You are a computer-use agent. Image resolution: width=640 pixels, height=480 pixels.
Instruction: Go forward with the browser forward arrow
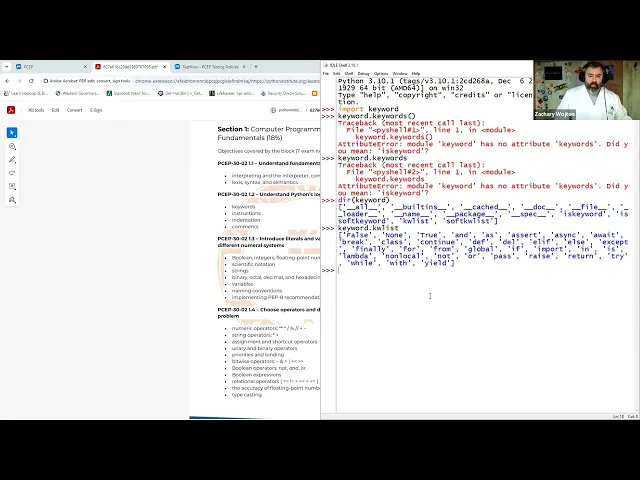19,81
